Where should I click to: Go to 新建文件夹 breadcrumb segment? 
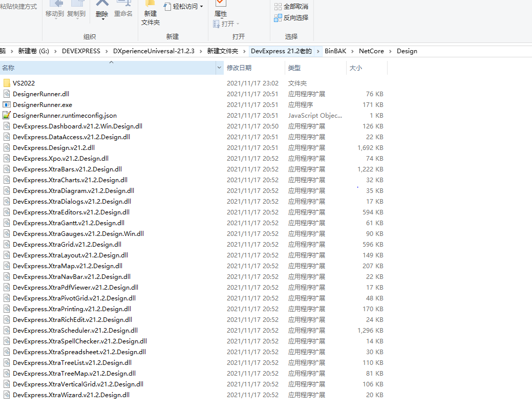223,51
